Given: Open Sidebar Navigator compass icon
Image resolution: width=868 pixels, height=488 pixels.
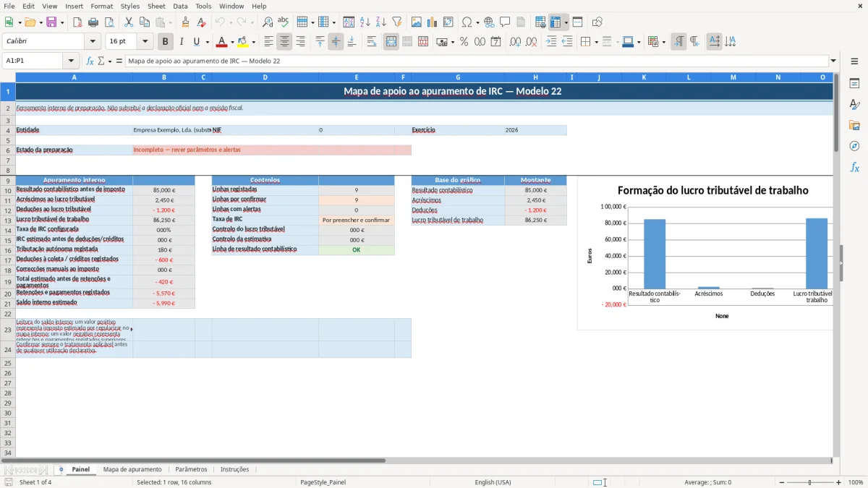Looking at the screenshot, I should point(854,146).
